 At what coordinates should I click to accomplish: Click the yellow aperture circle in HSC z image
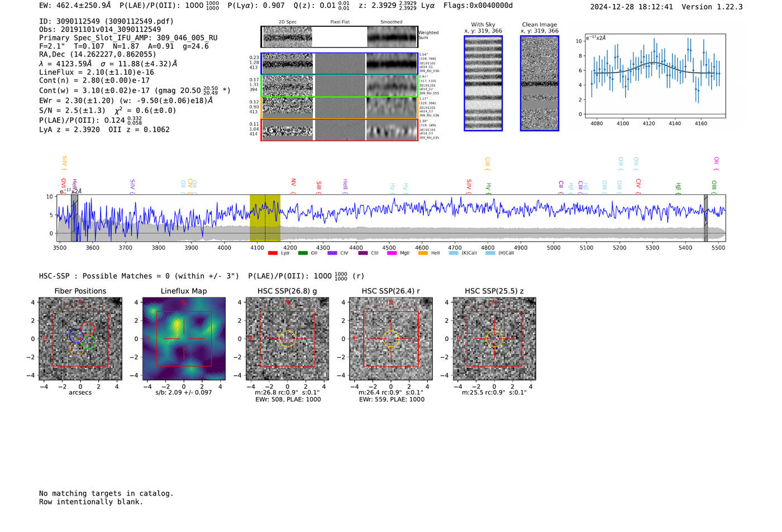[494, 339]
